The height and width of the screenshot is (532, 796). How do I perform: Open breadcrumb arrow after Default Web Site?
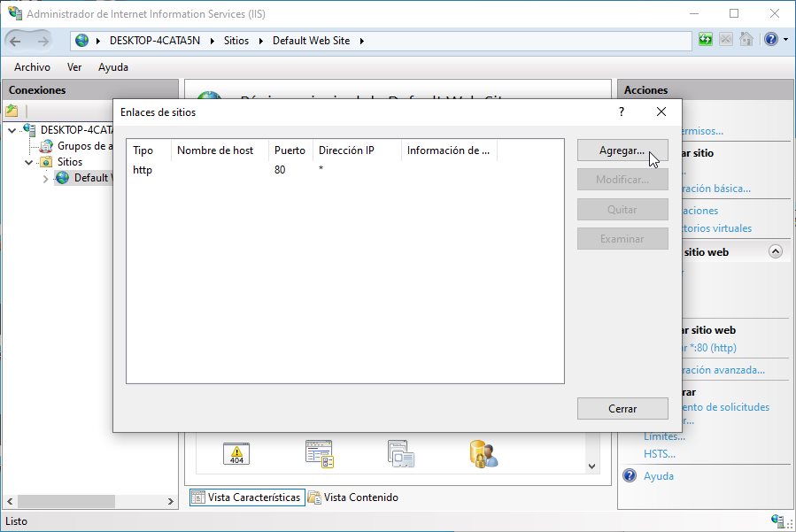(x=362, y=41)
